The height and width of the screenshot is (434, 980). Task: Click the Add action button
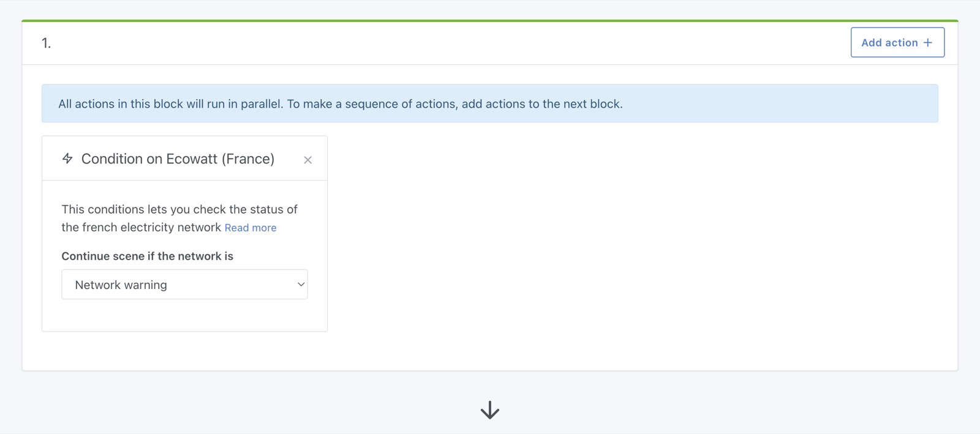897,42
